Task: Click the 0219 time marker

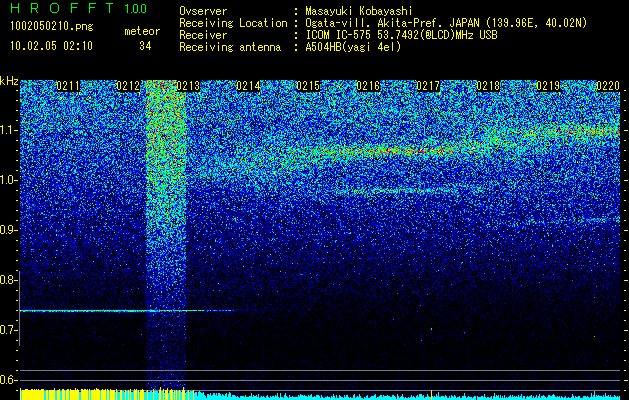Action: coord(548,86)
